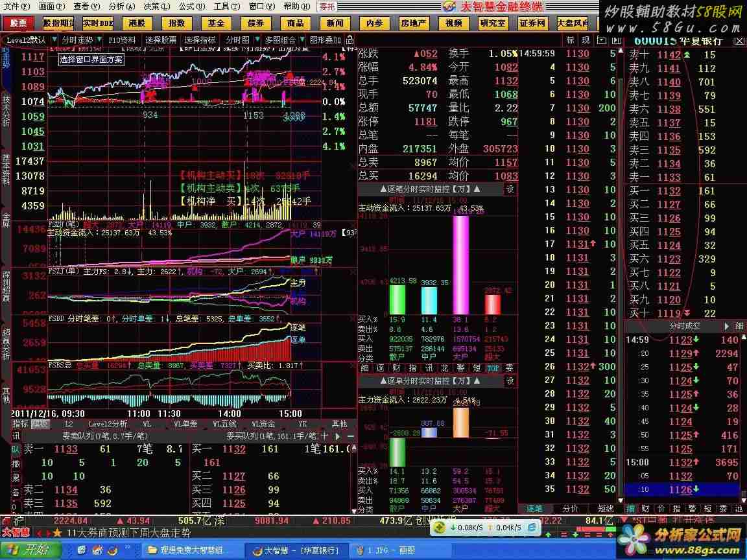Screen dimensions: 747x560
Task: Click the 大智慧 logo at the ticker bar
Action: pyautogui.click(x=16, y=532)
